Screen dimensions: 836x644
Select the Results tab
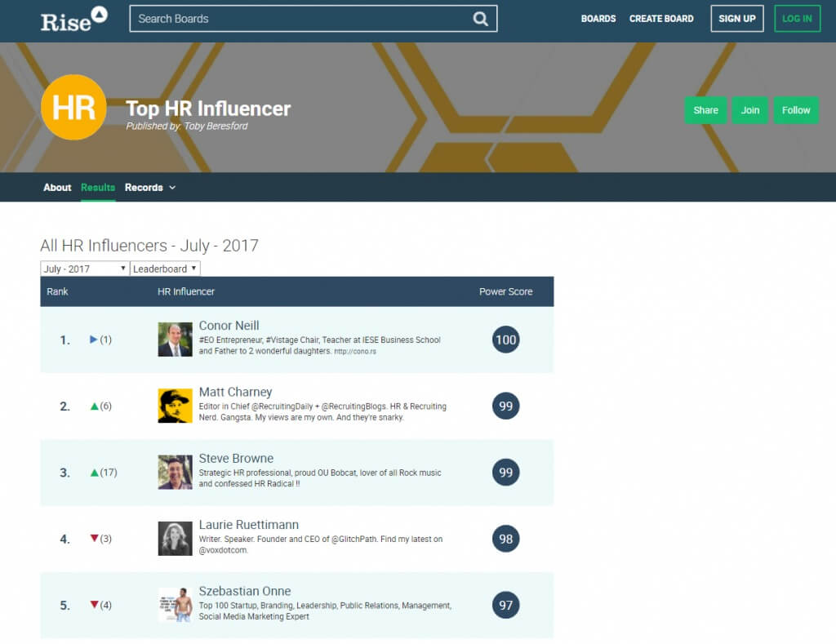coord(98,188)
